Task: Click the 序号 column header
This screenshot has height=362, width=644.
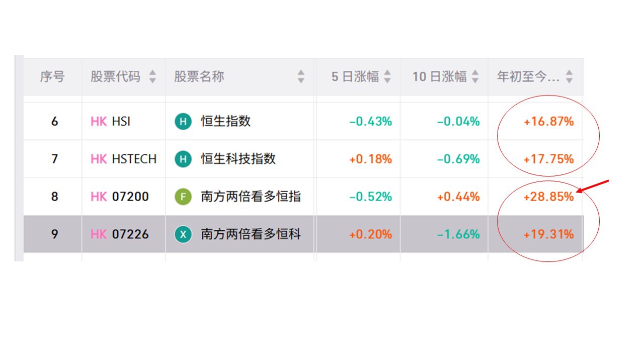Action: (52, 77)
